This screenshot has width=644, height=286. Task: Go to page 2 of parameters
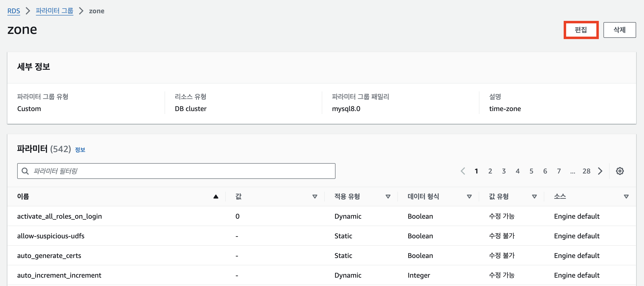click(490, 171)
